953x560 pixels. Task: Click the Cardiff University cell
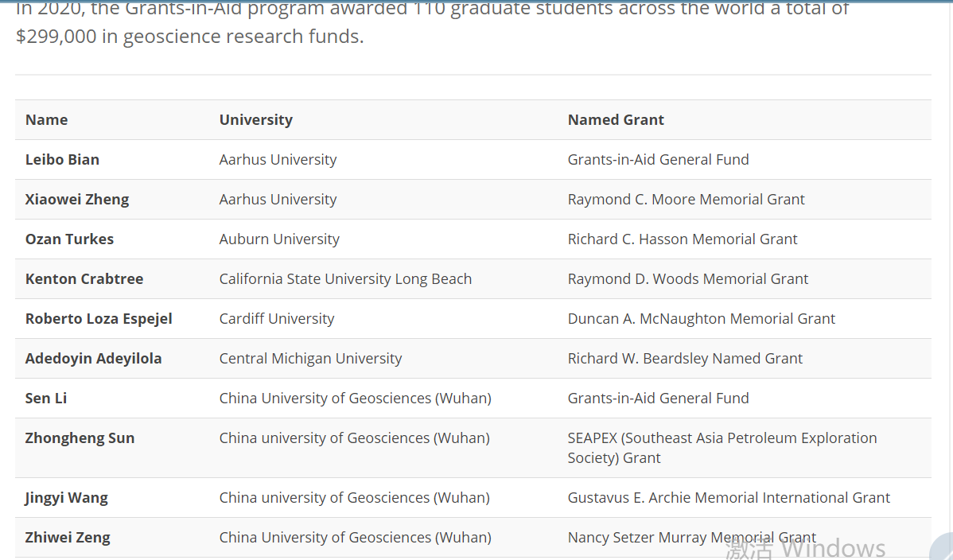pos(277,319)
